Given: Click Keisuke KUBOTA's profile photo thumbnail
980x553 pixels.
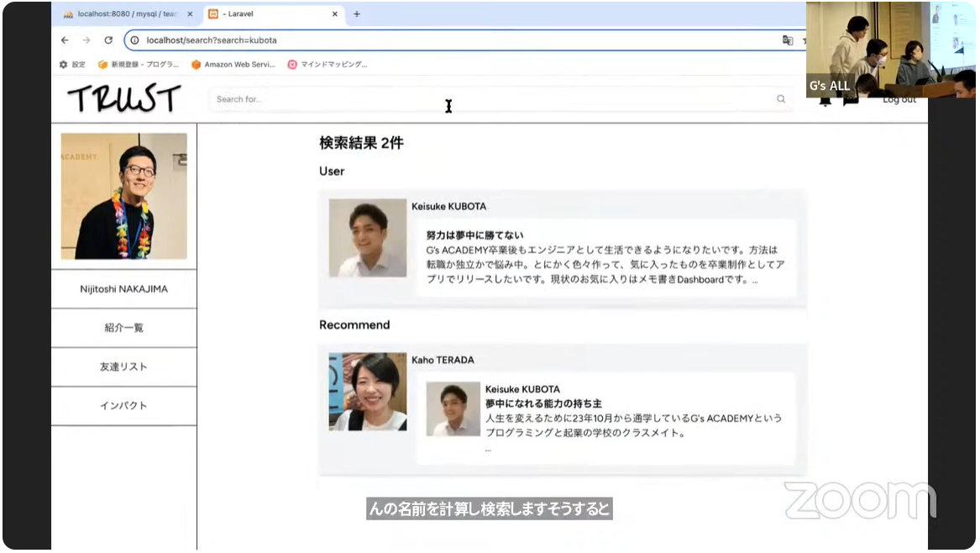Looking at the screenshot, I should pos(367,237).
